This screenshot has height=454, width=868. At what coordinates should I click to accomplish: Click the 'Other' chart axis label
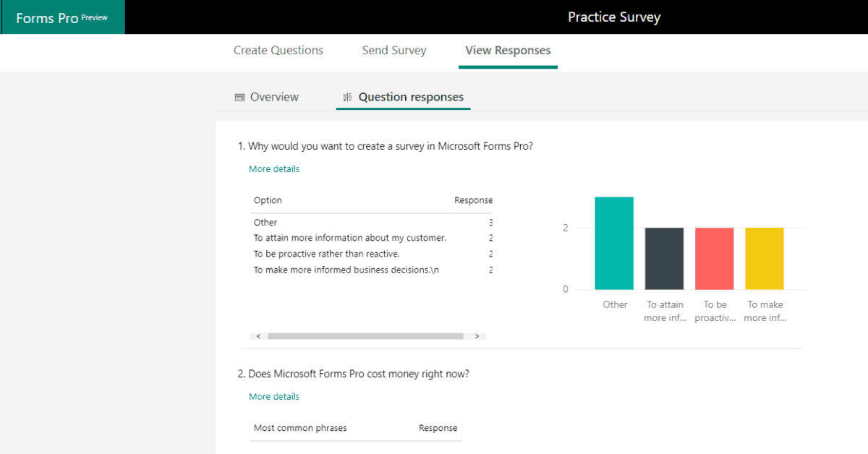coord(615,304)
